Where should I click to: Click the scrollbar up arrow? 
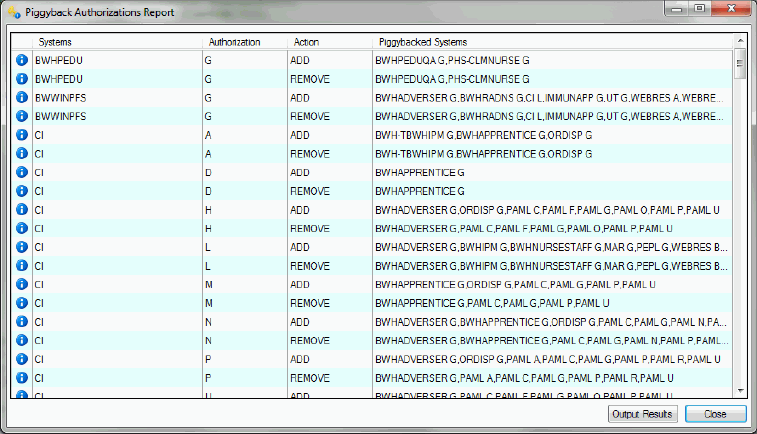[740, 55]
